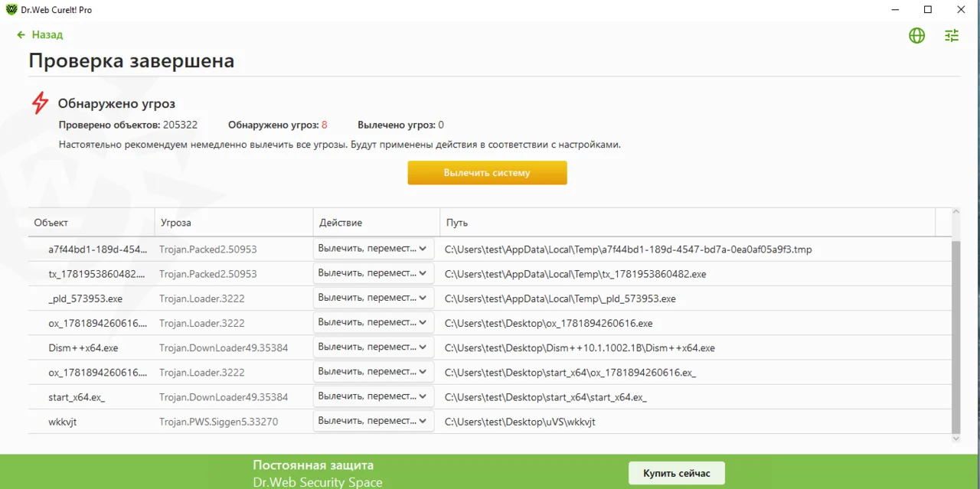Click the red lightning threat icon
The height and width of the screenshot is (489, 980).
(40, 103)
